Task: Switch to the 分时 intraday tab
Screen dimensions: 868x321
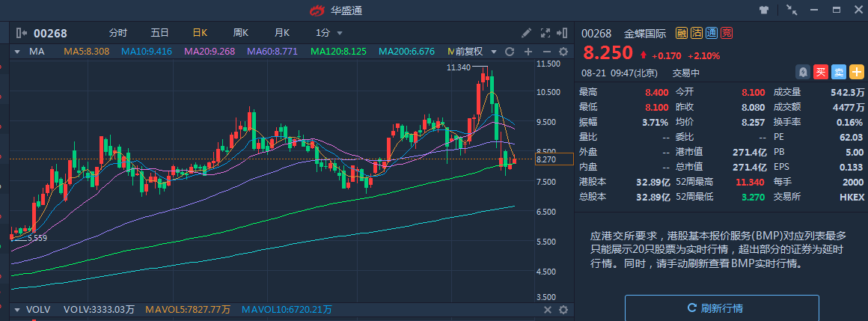Action: tap(118, 33)
